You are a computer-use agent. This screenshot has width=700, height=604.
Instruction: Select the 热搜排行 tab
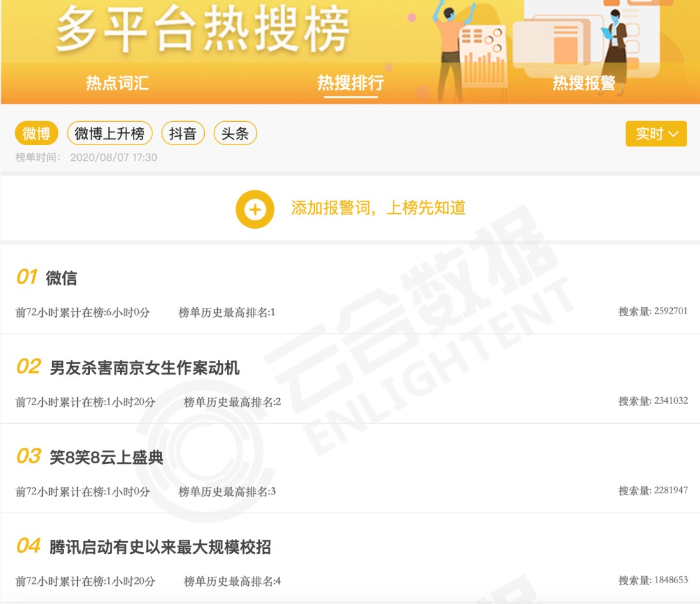point(351,83)
